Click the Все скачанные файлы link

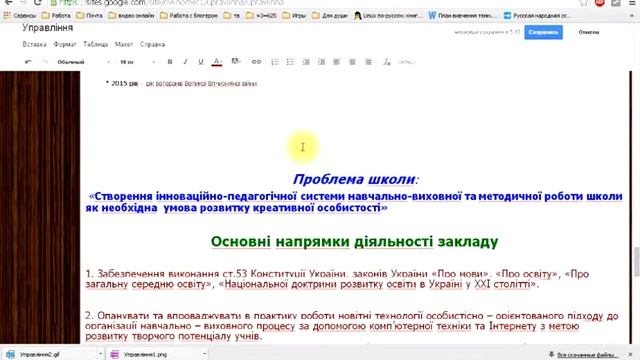(587, 355)
